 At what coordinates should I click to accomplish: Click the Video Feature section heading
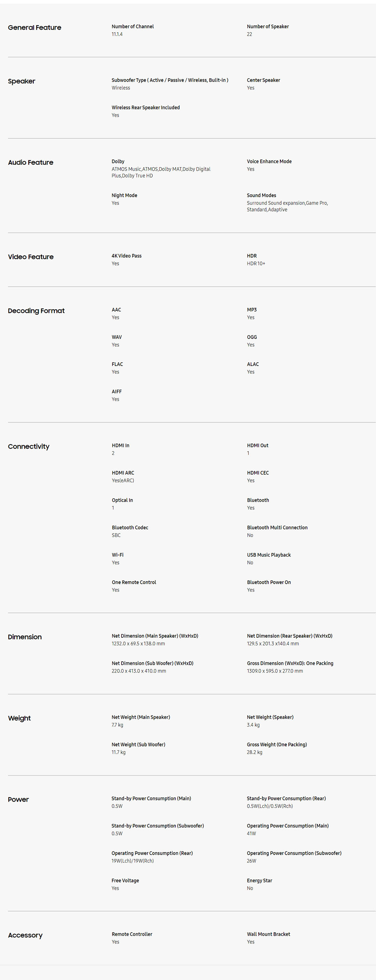pos(31,257)
